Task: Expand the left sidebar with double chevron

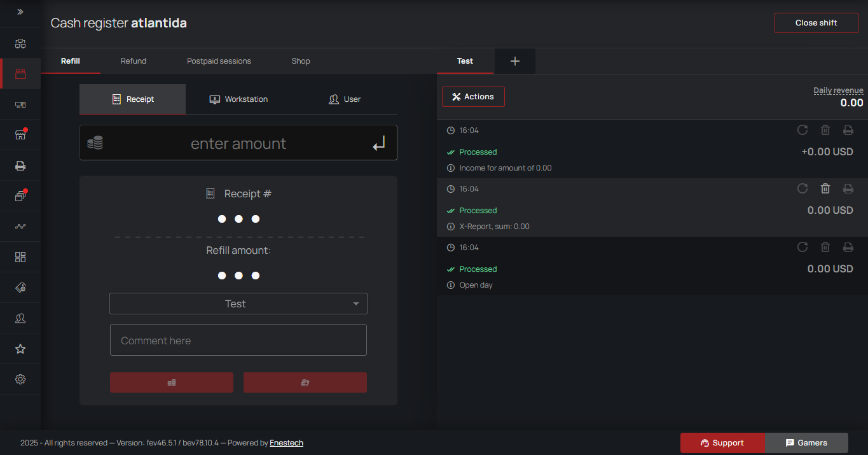Action: point(20,12)
